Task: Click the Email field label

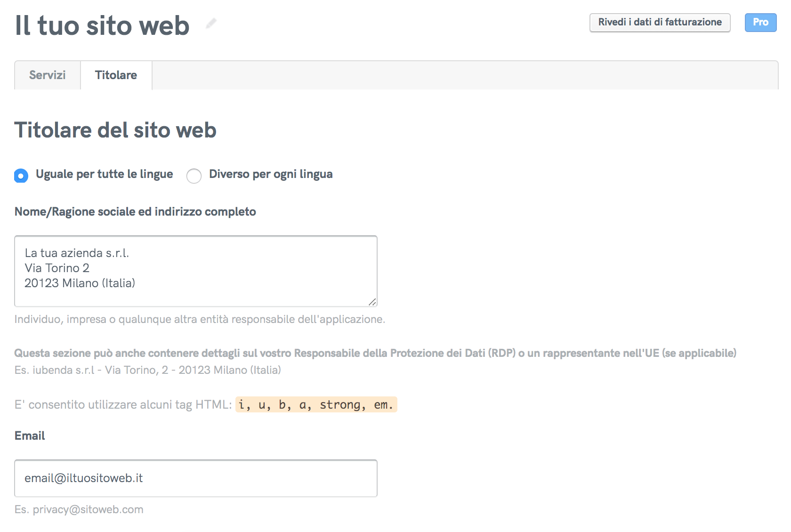Action: 30,436
